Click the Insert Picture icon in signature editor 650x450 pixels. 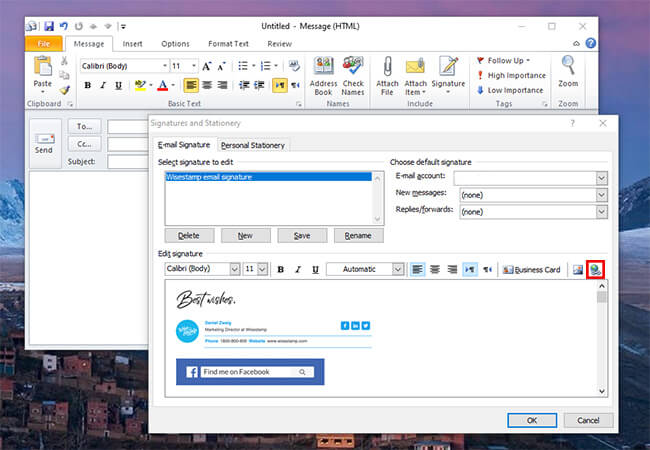[x=578, y=269]
